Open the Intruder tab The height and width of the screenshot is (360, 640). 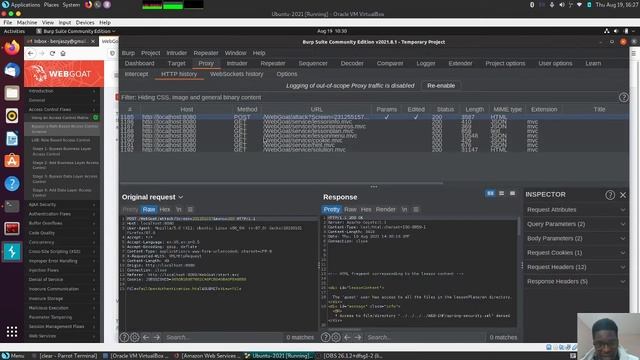tap(237, 63)
